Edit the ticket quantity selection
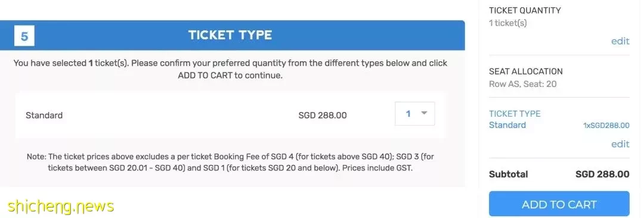The image size is (644, 218). (620, 41)
